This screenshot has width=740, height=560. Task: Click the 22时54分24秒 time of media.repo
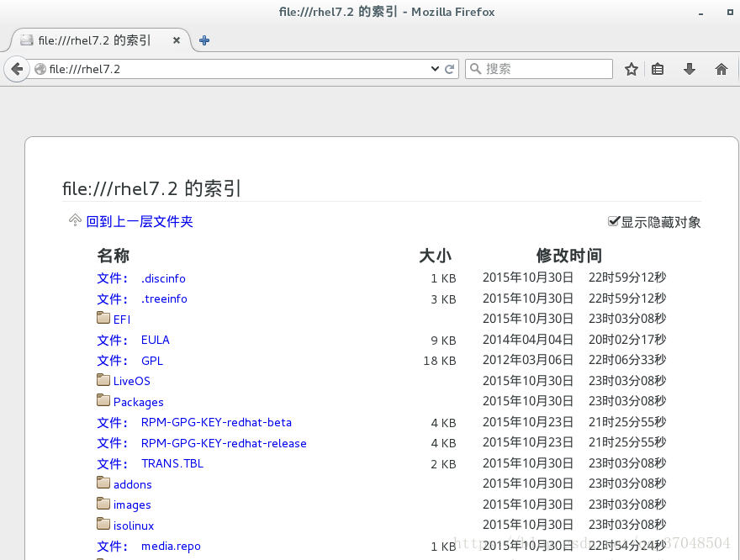coord(627,546)
